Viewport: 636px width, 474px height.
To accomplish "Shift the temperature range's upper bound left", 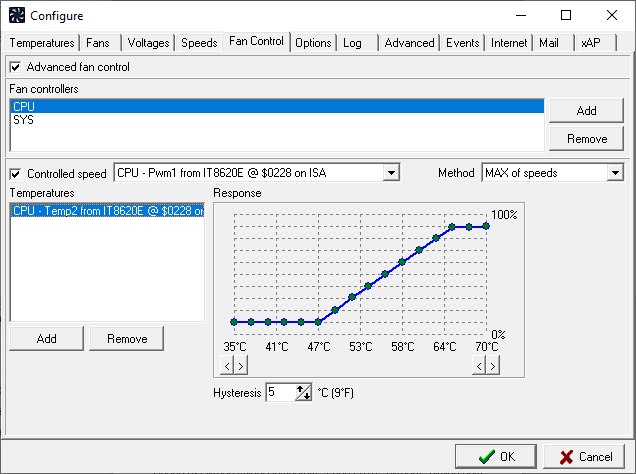I will click(479, 366).
